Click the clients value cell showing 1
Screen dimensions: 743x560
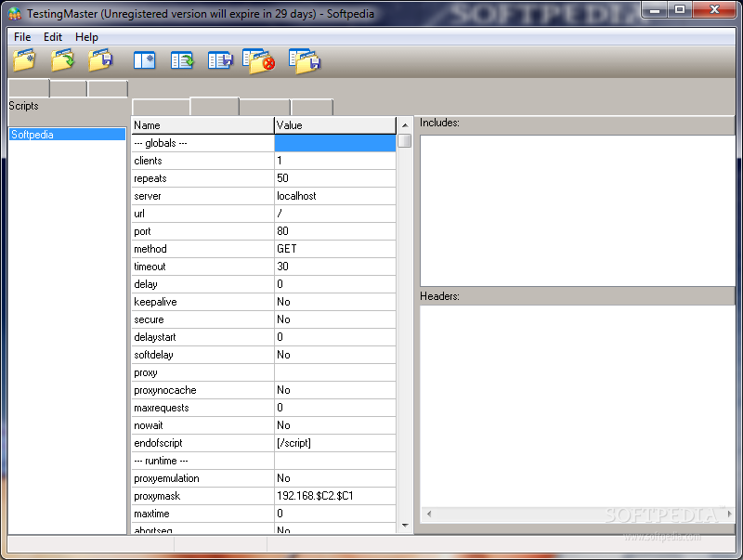tap(335, 161)
